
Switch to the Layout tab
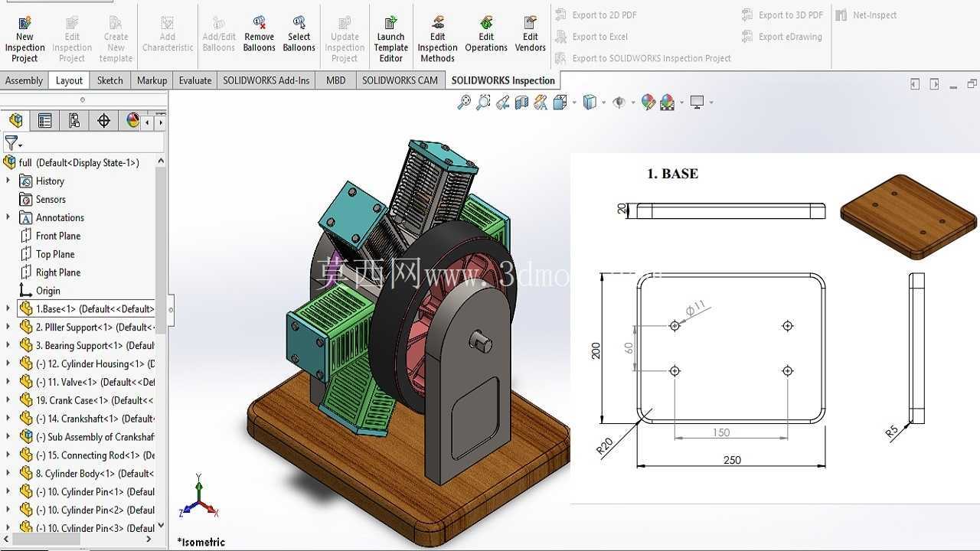[x=69, y=80]
